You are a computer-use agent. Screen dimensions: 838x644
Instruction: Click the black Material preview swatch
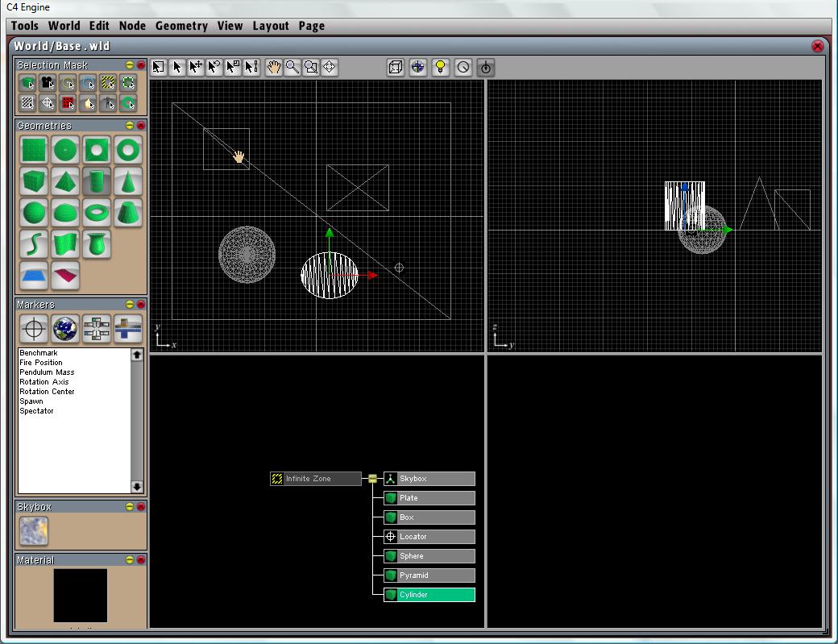coord(81,596)
